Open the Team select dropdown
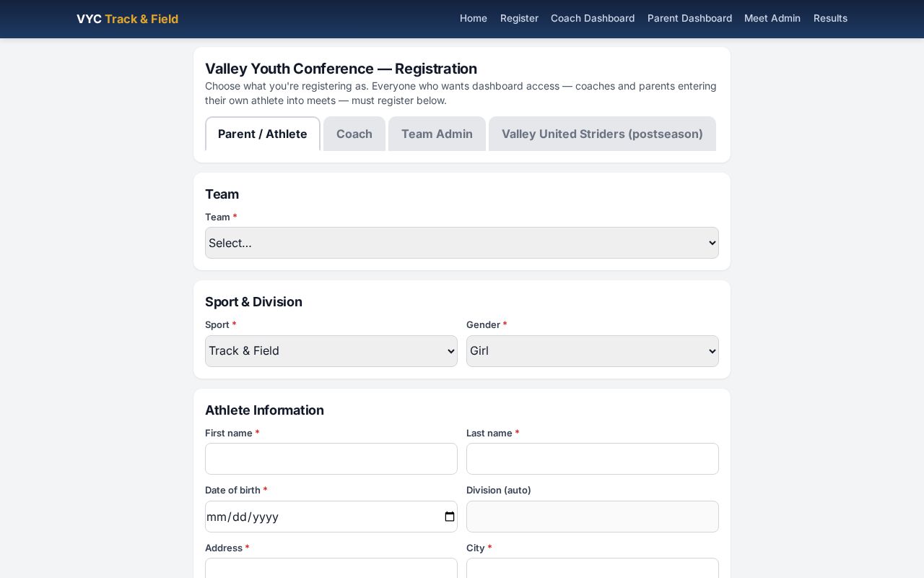 (x=462, y=243)
